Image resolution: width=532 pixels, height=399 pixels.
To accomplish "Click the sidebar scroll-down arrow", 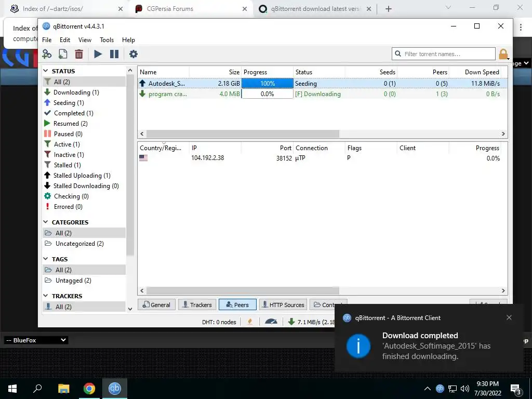I will coord(130,309).
